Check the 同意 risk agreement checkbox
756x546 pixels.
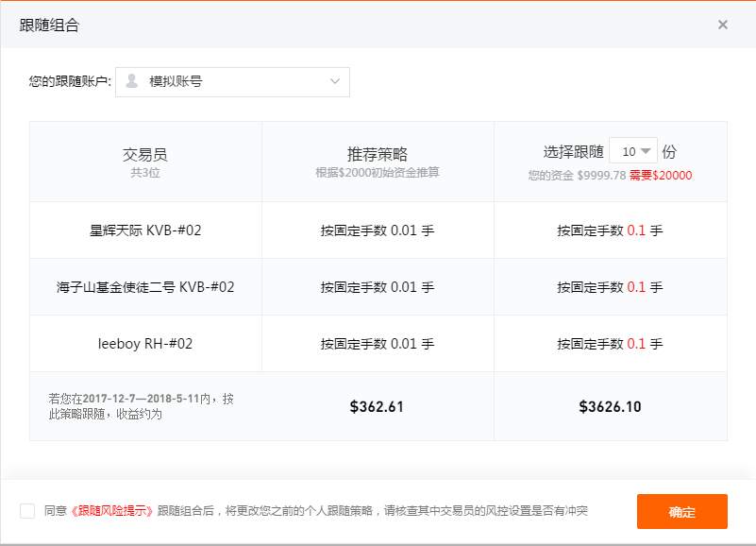click(27, 511)
